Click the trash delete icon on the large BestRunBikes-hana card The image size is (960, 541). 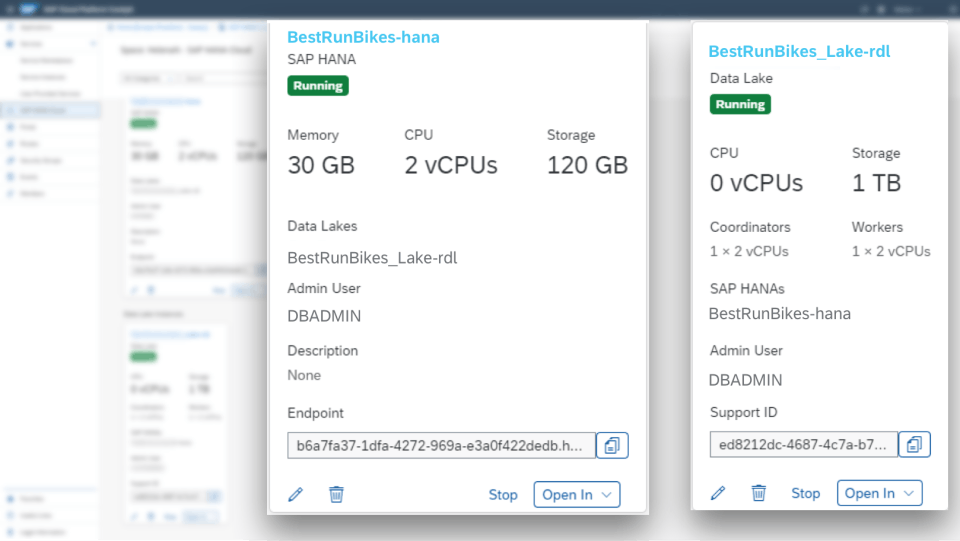(336, 494)
